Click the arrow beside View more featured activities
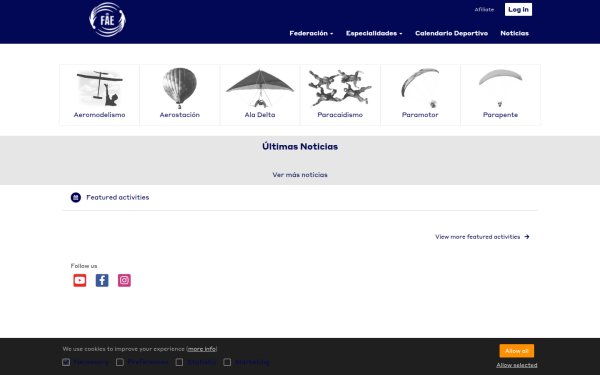 tap(527, 237)
